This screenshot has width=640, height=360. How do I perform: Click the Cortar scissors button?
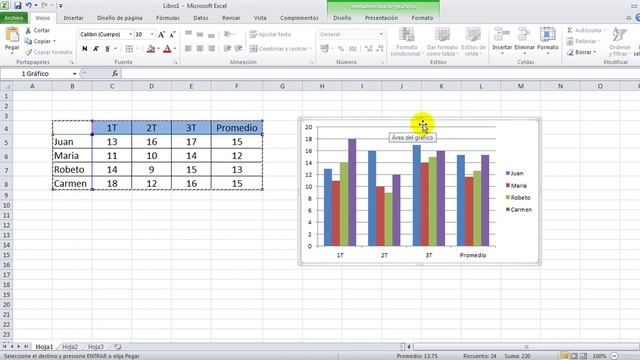(x=37, y=30)
